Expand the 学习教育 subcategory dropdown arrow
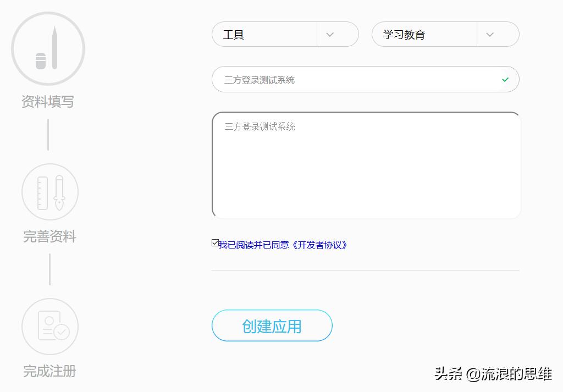 pyautogui.click(x=490, y=35)
